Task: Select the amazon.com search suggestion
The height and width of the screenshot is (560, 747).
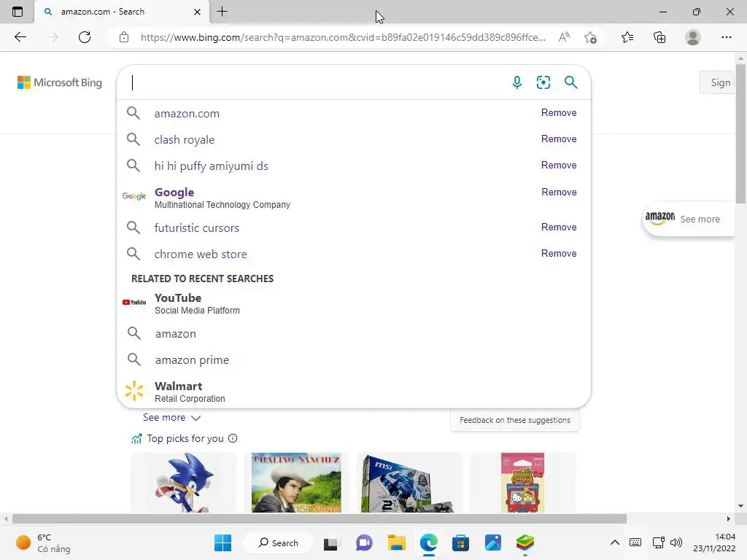Action: tap(187, 113)
